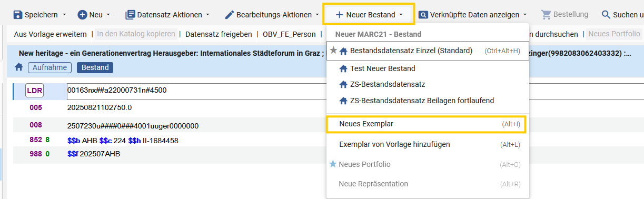Expand the Neu dropdown arrow
This screenshot has width=644, height=199.
pos(108,15)
